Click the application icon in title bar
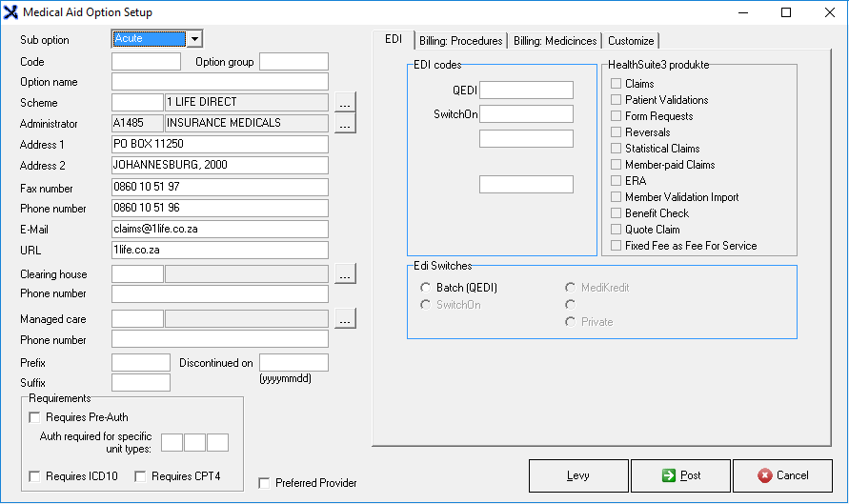This screenshot has height=504, width=849. tap(11, 12)
